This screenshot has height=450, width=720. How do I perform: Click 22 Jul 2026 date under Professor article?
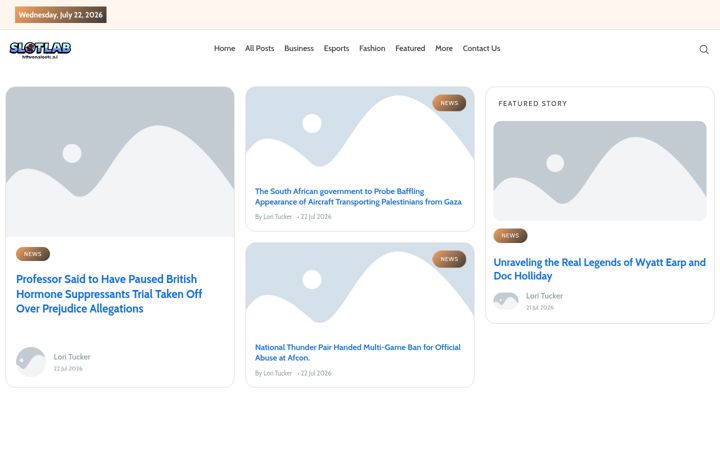[x=68, y=369]
